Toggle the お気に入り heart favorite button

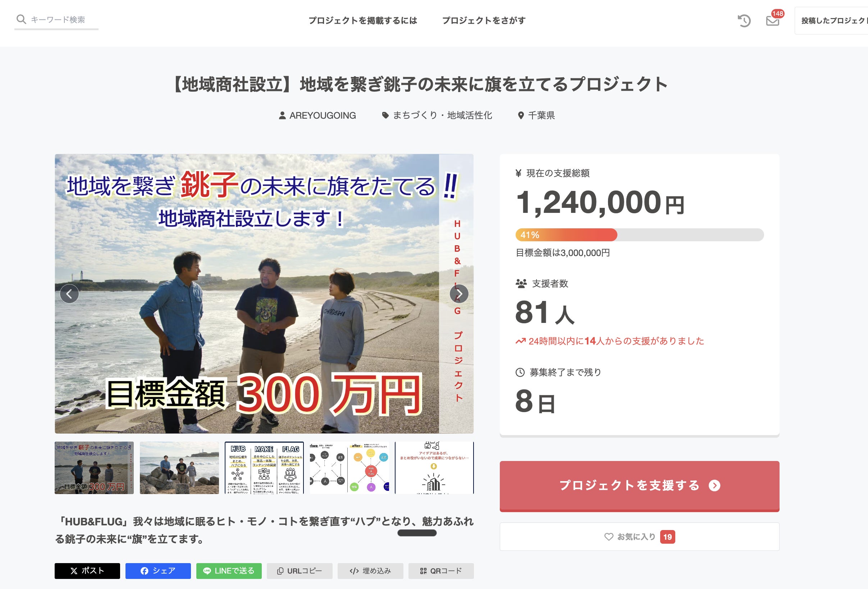coord(639,537)
